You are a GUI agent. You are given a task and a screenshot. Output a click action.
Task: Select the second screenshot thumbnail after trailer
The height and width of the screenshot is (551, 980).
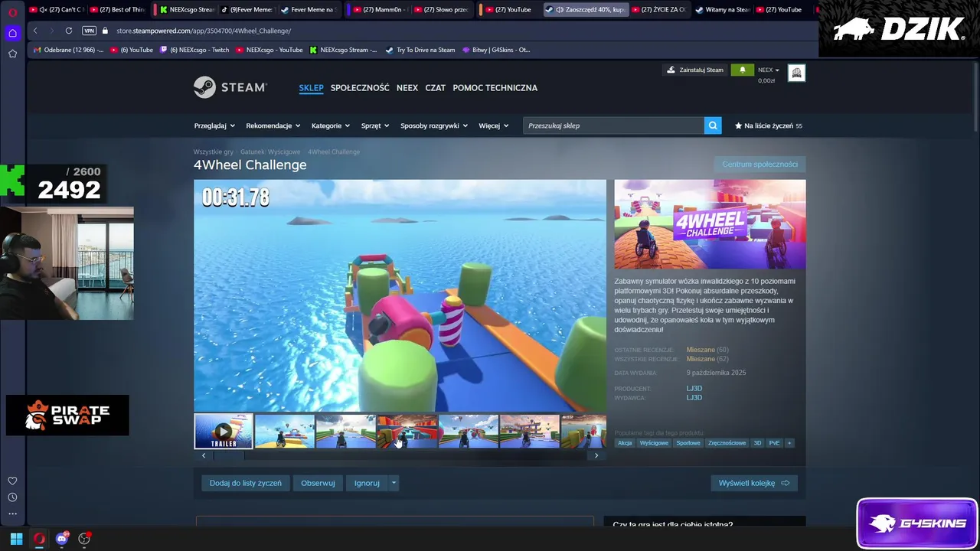coord(346,431)
